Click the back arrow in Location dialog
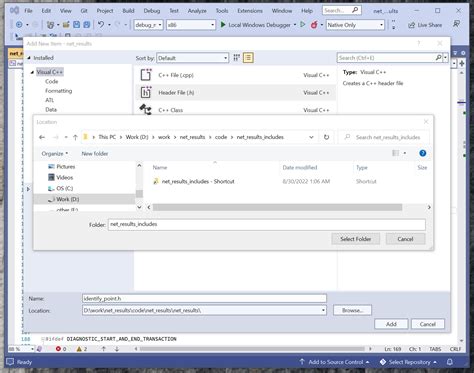Image resolution: width=474 pixels, height=373 pixels. click(42, 137)
